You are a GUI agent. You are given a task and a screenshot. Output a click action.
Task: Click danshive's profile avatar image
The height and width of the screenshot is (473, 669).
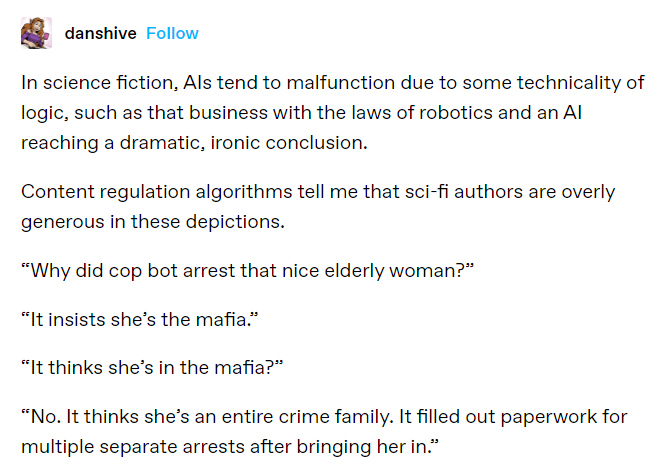[x=35, y=34]
